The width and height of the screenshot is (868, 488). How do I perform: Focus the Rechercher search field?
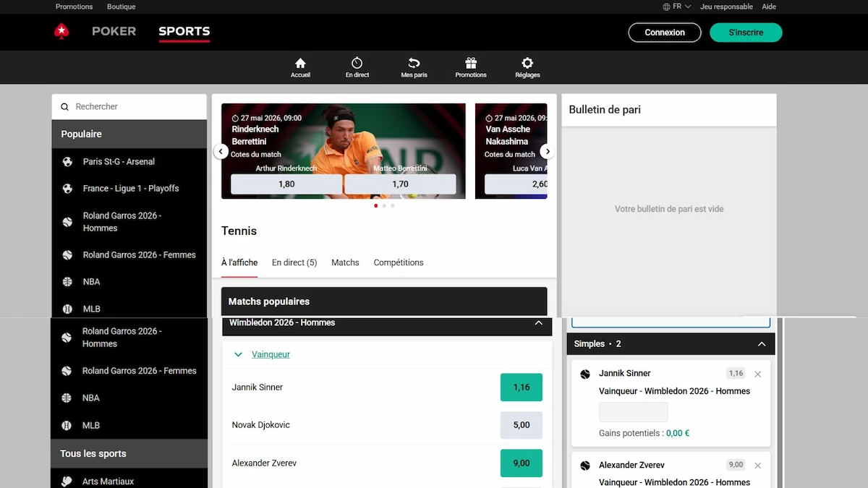[129, 107]
